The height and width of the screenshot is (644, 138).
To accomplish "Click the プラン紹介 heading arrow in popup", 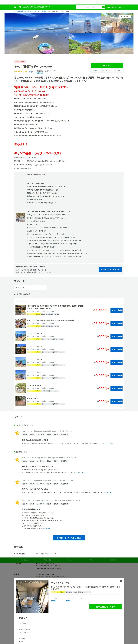I will click(18, 618).
